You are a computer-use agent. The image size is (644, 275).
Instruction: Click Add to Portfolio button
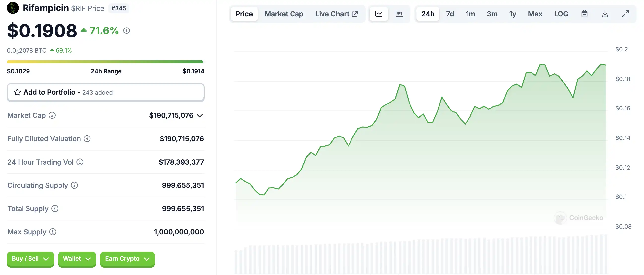pyautogui.click(x=106, y=92)
